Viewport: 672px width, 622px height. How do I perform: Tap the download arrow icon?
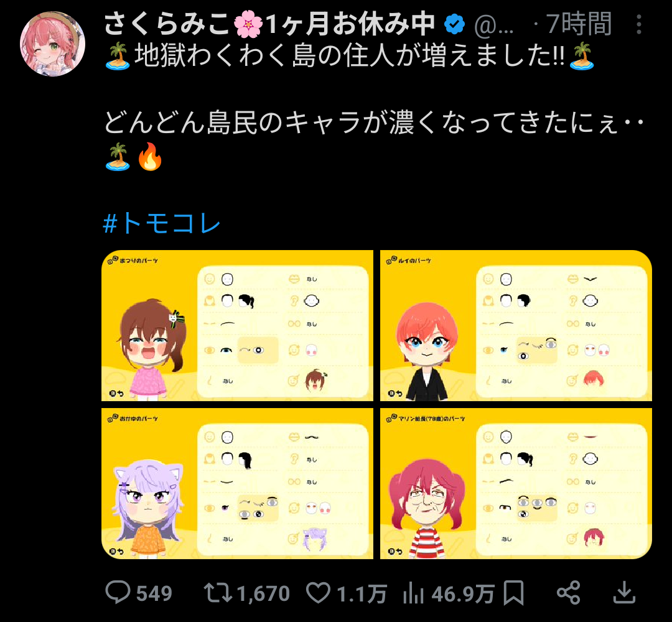pyautogui.click(x=624, y=593)
